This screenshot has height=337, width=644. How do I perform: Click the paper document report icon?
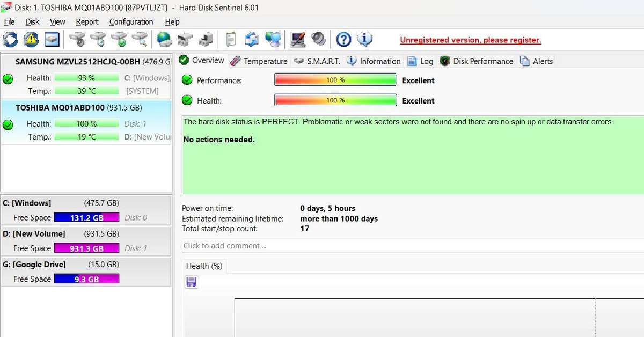click(231, 39)
